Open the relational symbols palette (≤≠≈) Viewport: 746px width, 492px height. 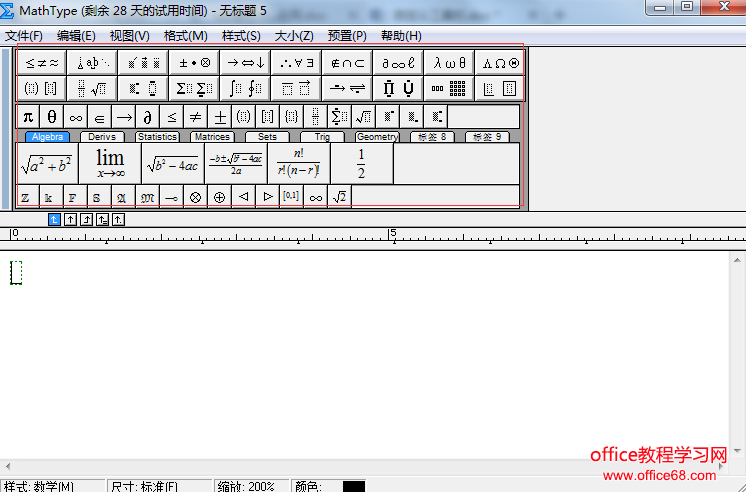click(42, 63)
